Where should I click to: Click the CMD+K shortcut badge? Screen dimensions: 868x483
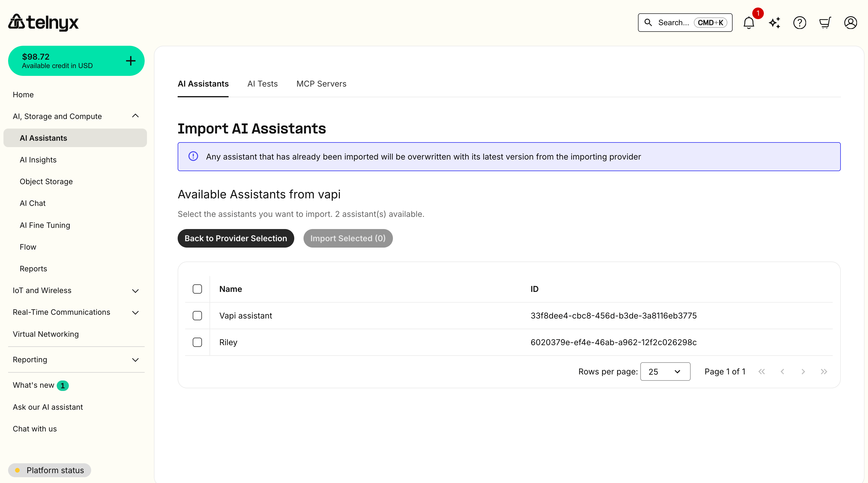[710, 23]
